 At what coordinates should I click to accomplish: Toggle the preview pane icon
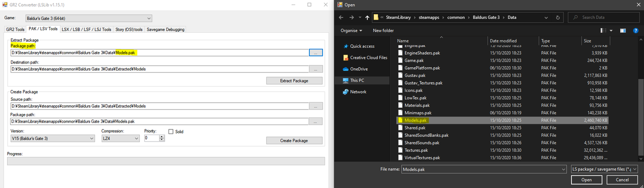coord(623,30)
